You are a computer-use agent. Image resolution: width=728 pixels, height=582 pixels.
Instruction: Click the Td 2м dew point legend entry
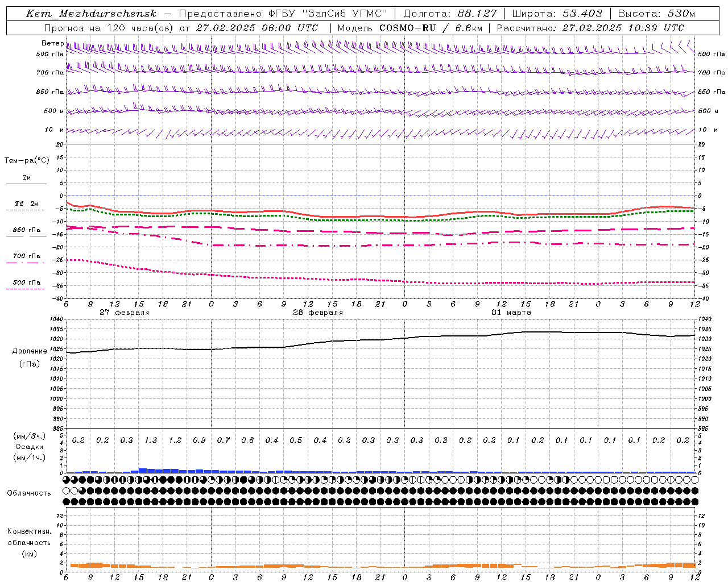pyautogui.click(x=27, y=203)
